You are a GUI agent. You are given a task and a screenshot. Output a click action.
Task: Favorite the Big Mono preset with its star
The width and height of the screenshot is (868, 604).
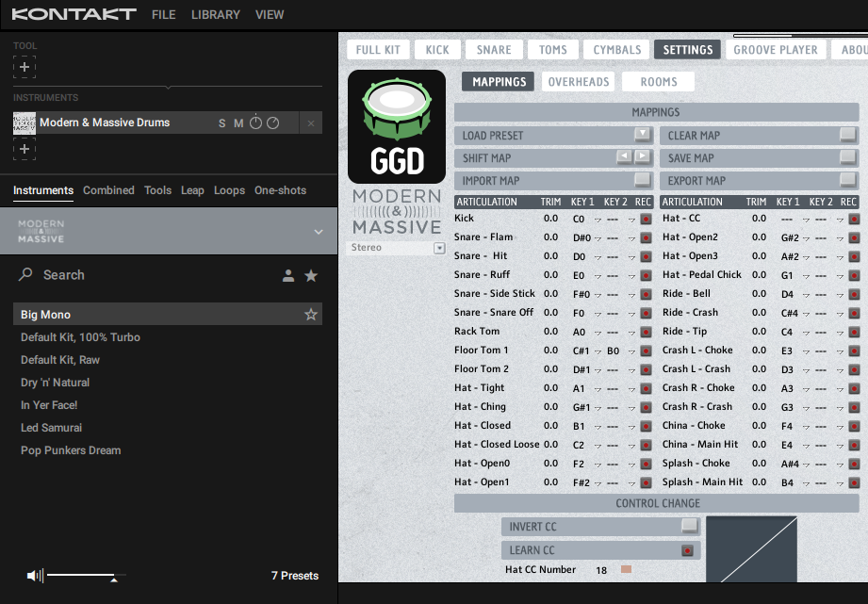coord(311,315)
